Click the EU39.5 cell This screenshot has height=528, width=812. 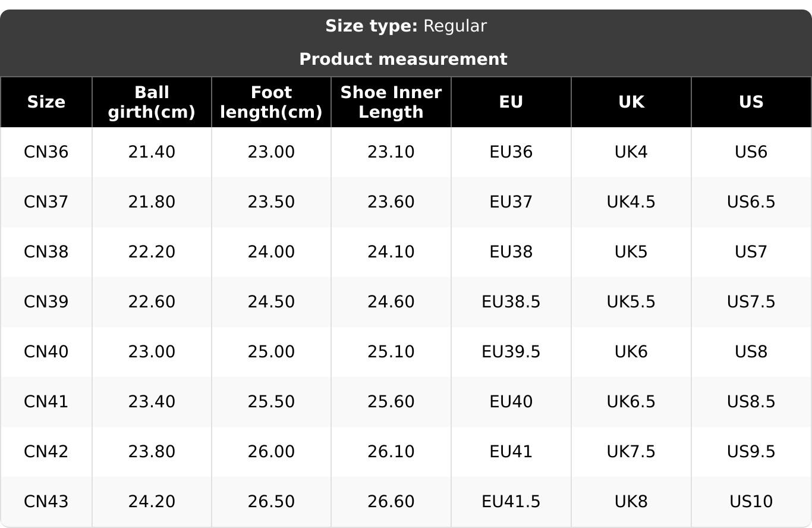[x=511, y=352]
